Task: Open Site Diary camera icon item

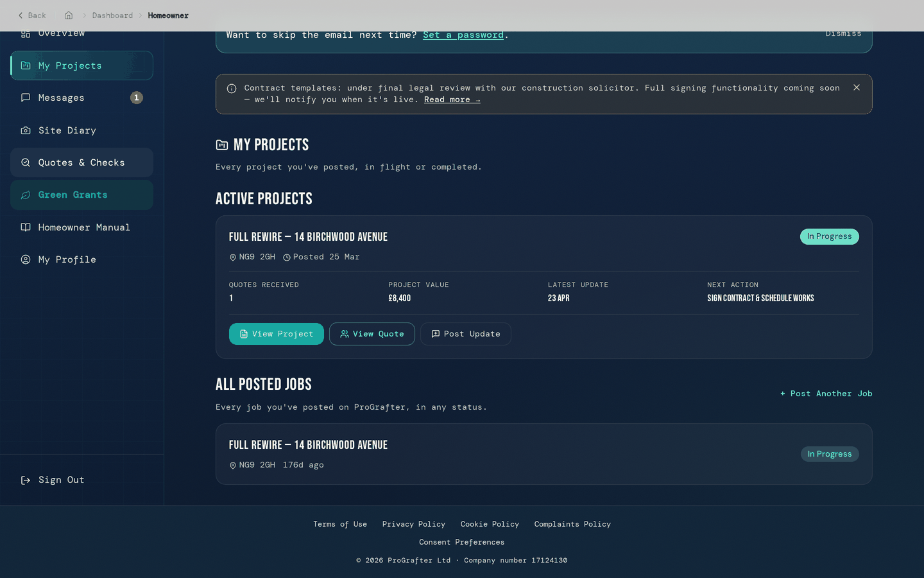Action: pos(26,130)
